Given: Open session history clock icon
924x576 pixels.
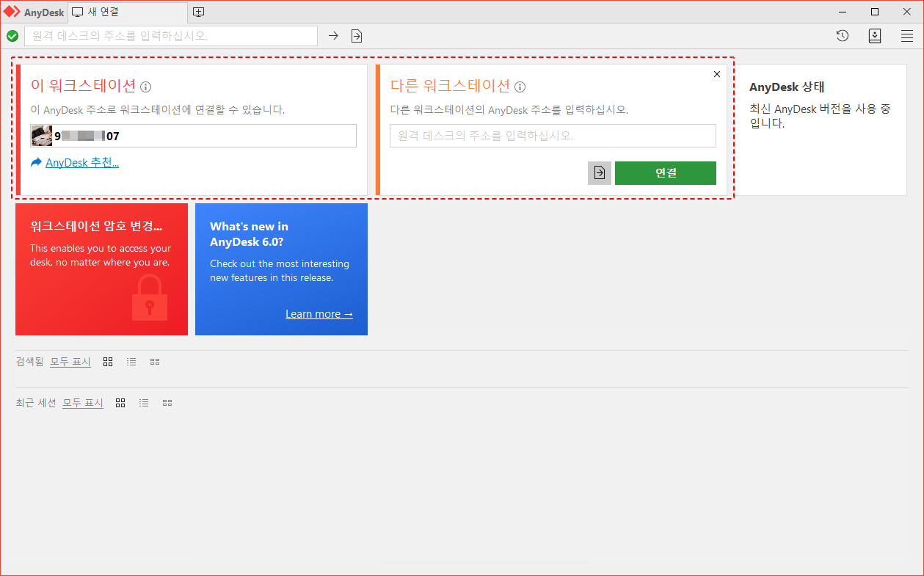Looking at the screenshot, I should 843,36.
